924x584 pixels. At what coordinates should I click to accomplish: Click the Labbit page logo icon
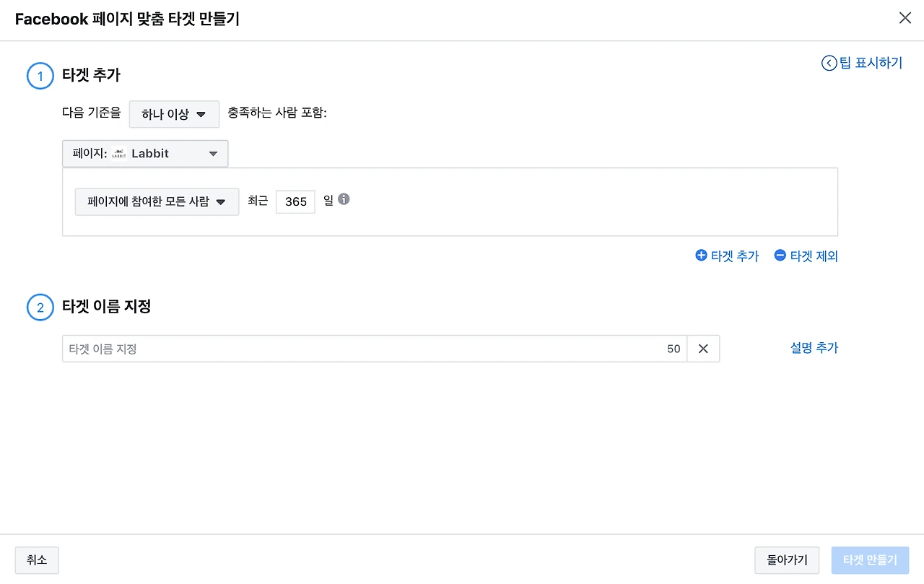click(119, 154)
